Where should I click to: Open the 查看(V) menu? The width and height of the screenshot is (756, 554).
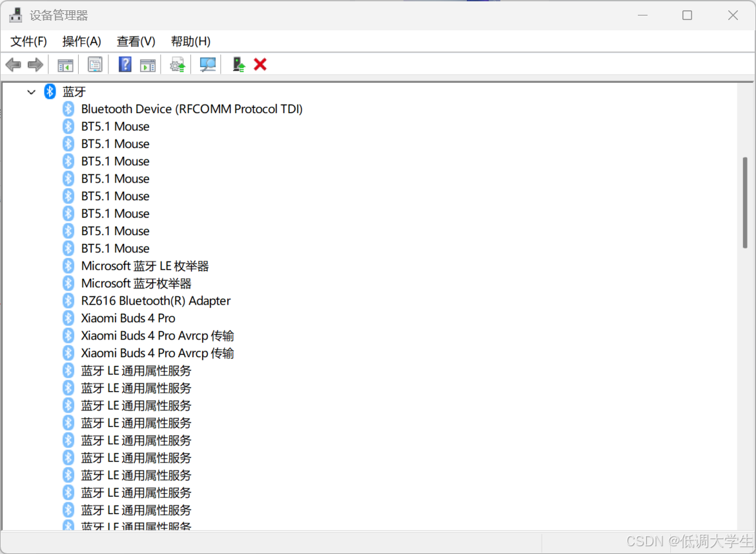(136, 41)
